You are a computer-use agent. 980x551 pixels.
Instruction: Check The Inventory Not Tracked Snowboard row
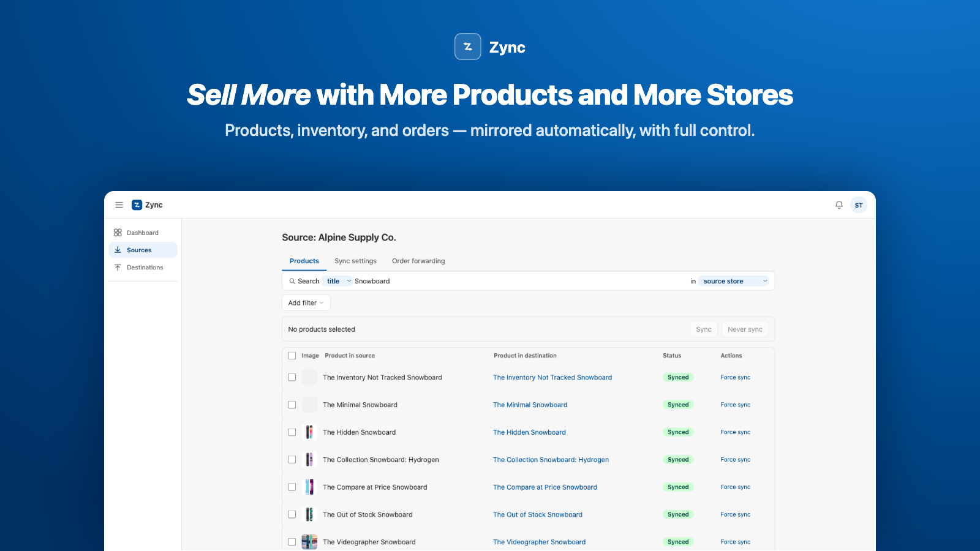click(292, 378)
